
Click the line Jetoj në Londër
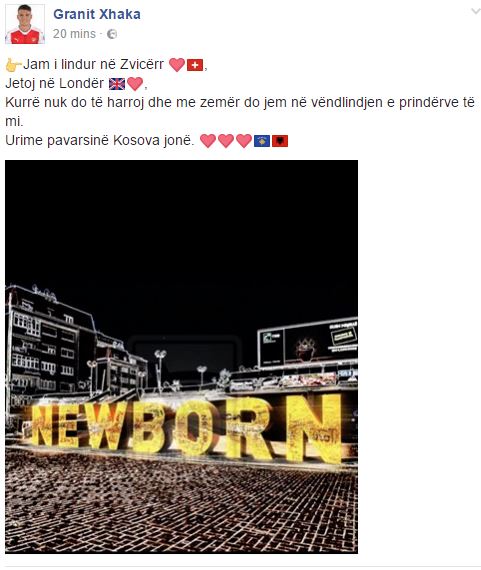[55, 84]
